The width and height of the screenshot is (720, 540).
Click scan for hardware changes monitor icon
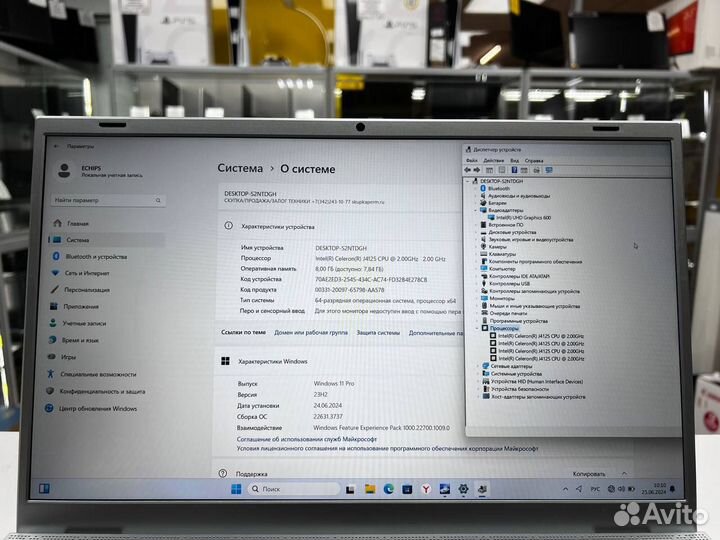click(x=549, y=170)
